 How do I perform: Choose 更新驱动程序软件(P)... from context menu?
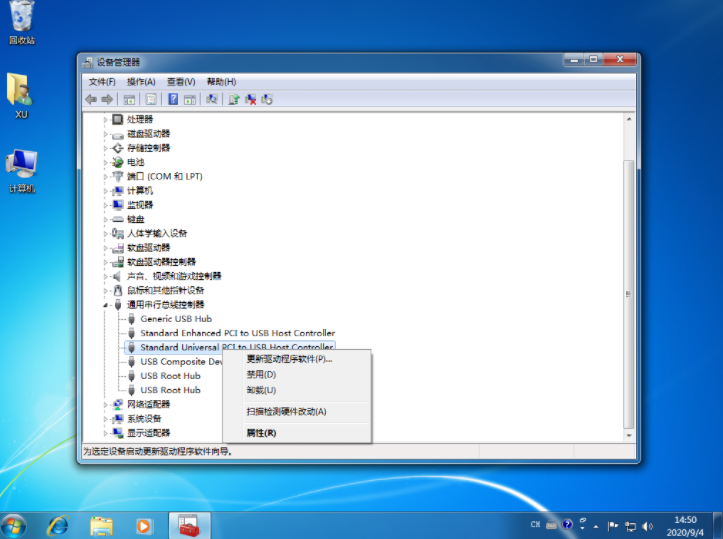289,359
